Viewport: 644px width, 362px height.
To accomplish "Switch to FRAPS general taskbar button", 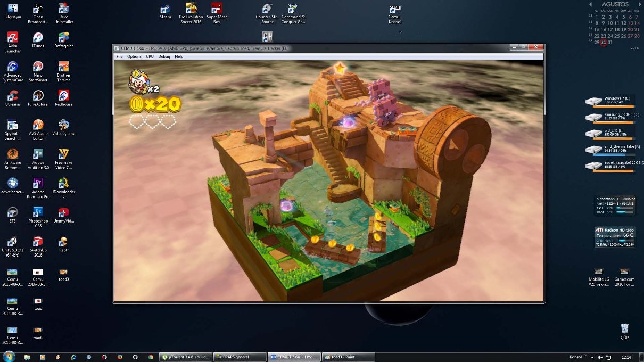I will (240, 357).
